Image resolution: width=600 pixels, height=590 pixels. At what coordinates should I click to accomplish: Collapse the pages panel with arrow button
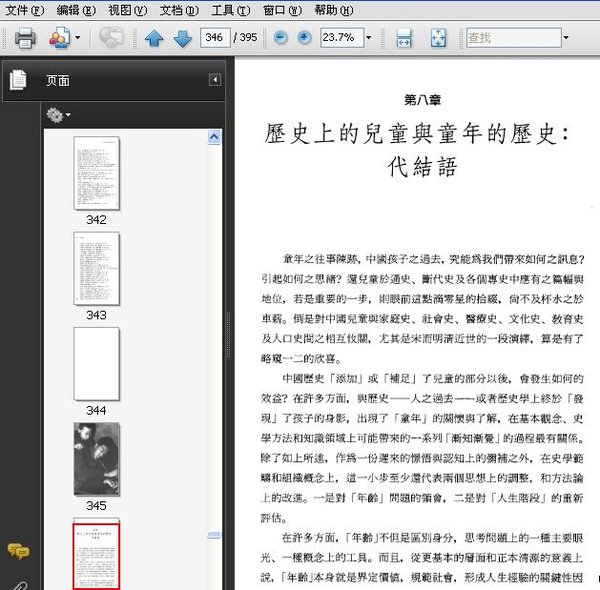click(x=215, y=80)
